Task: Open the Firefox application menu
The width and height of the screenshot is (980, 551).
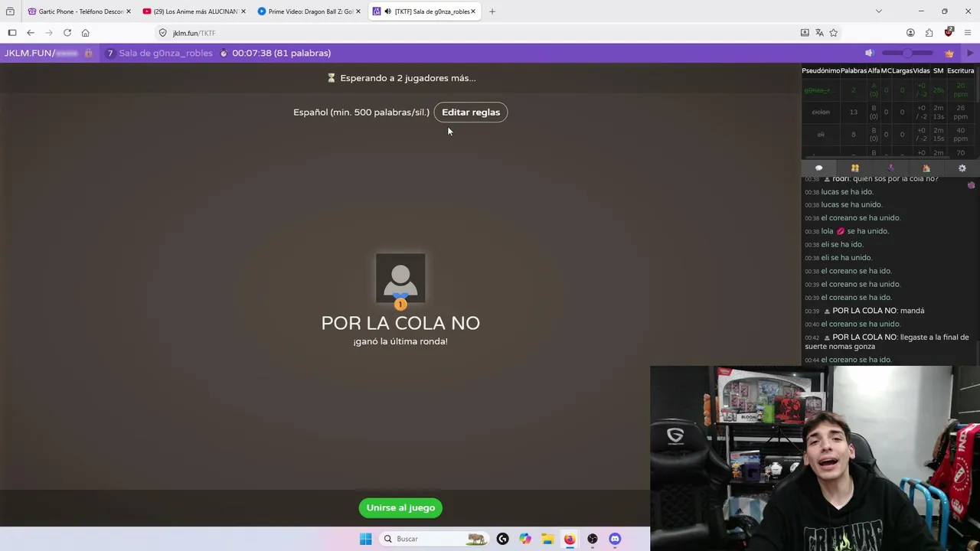Action: [968, 33]
